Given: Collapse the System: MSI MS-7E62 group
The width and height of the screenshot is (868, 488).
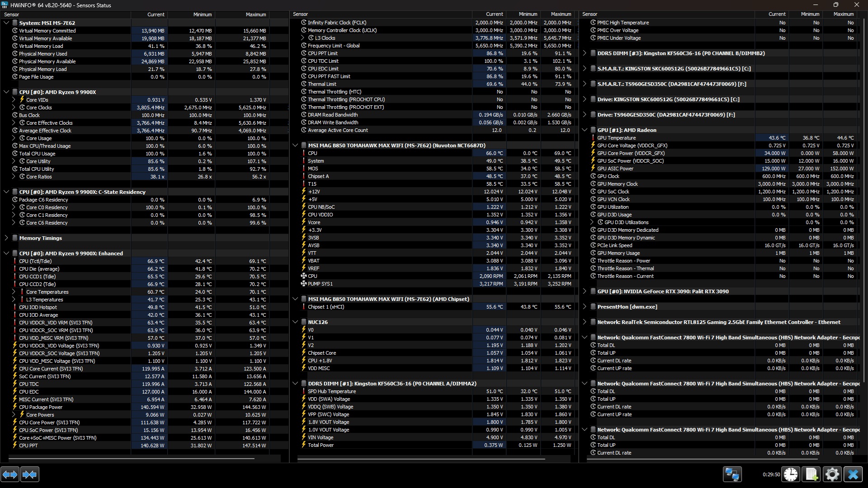Looking at the screenshot, I should click(6, 23).
